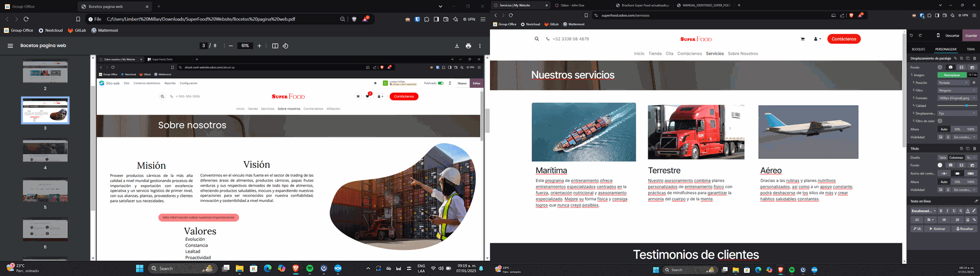Click redo icon in Odoo editor panel

[x=920, y=35]
